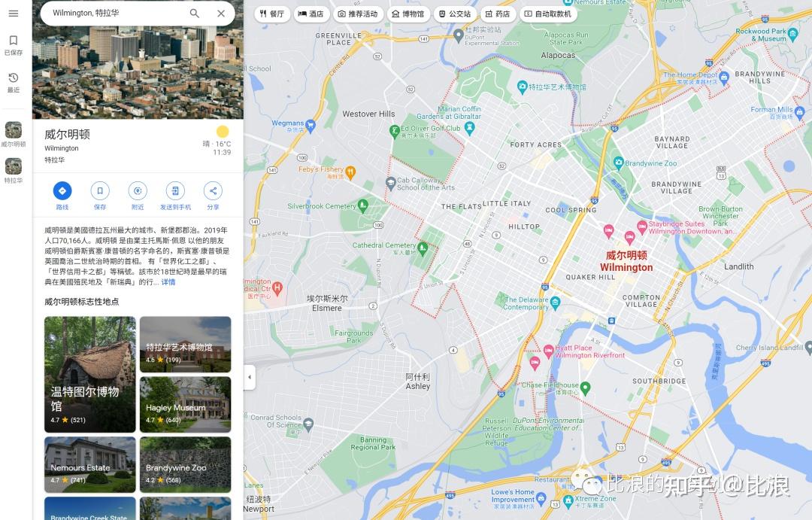This screenshot has width=812, height=520.
Task: Select the 公交站 category chip
Action: coord(454,14)
